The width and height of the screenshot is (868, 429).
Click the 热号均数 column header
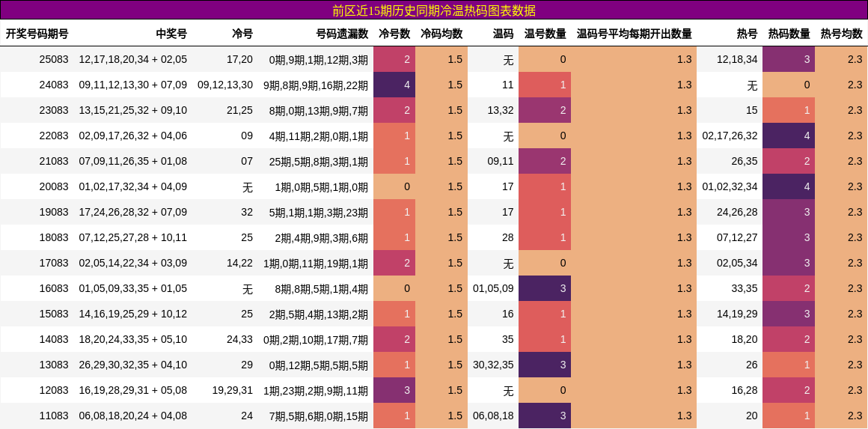841,34
